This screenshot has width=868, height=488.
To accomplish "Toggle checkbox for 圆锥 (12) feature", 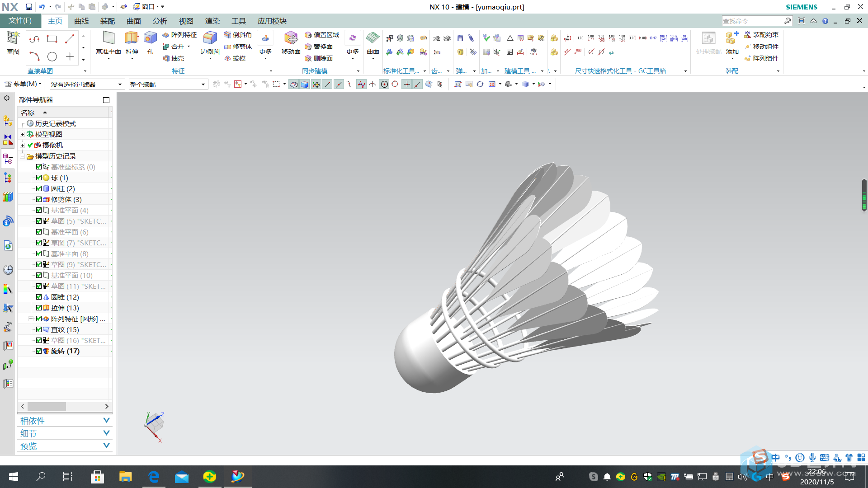I will [39, 297].
